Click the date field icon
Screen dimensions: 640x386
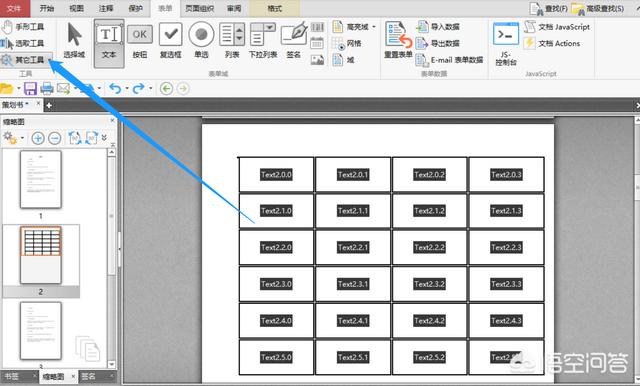pyautogui.click(x=317, y=43)
